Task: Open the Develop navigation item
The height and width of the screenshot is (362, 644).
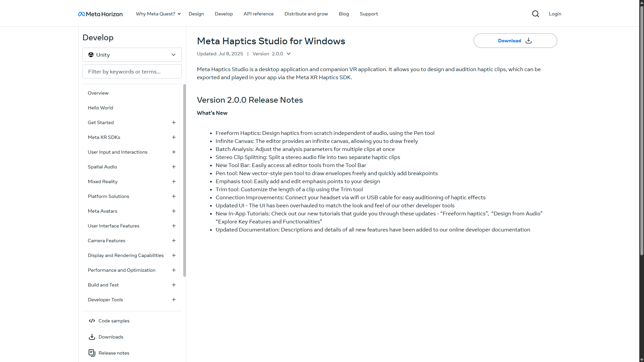Action: 224,14
